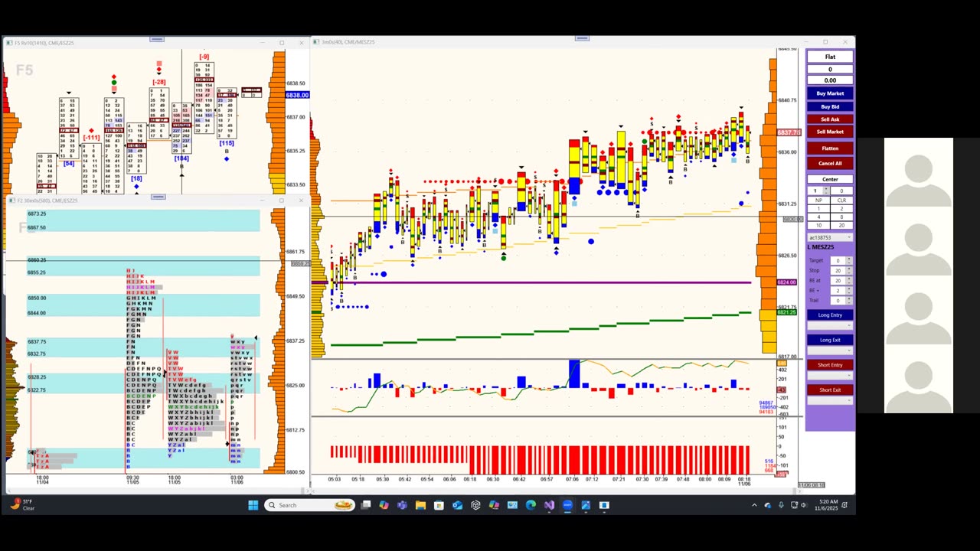Click the blue 6838.00 price label
The width and height of the screenshot is (980, 551).
[297, 95]
